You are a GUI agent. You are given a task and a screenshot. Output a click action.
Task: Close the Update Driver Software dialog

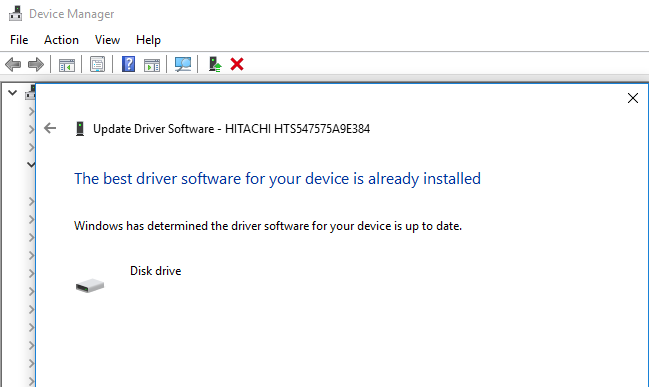[x=632, y=98]
